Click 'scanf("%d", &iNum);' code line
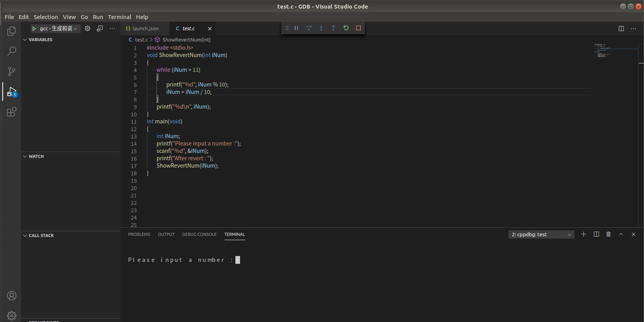 183,151
